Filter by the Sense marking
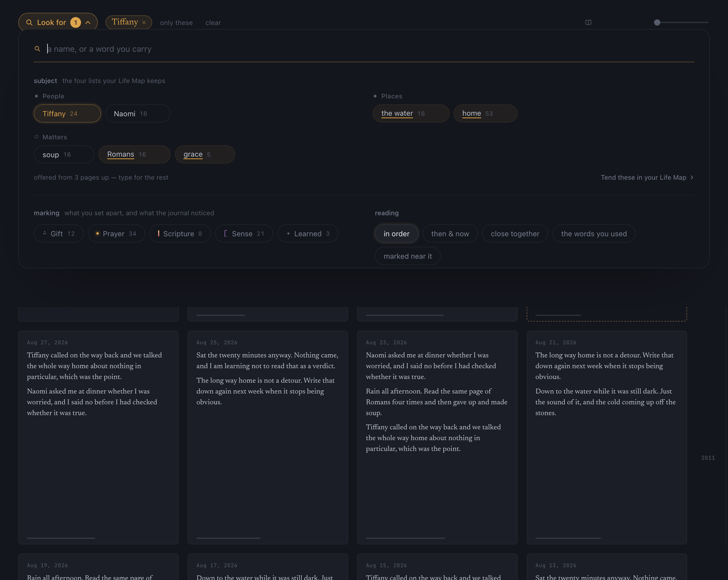Viewport: 728px width, 580px height. 244,234
